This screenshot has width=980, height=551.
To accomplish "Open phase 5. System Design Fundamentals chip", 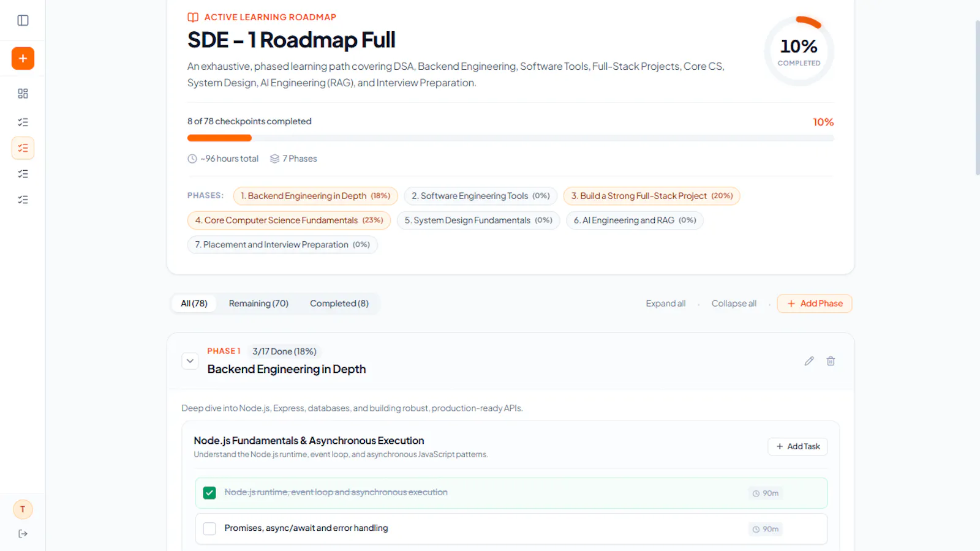I will click(478, 220).
